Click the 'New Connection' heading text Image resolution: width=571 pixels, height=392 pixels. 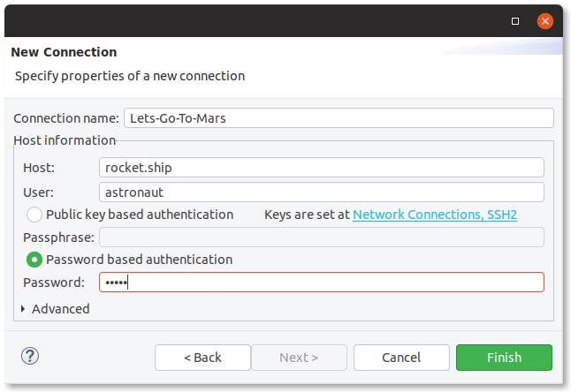click(x=64, y=52)
